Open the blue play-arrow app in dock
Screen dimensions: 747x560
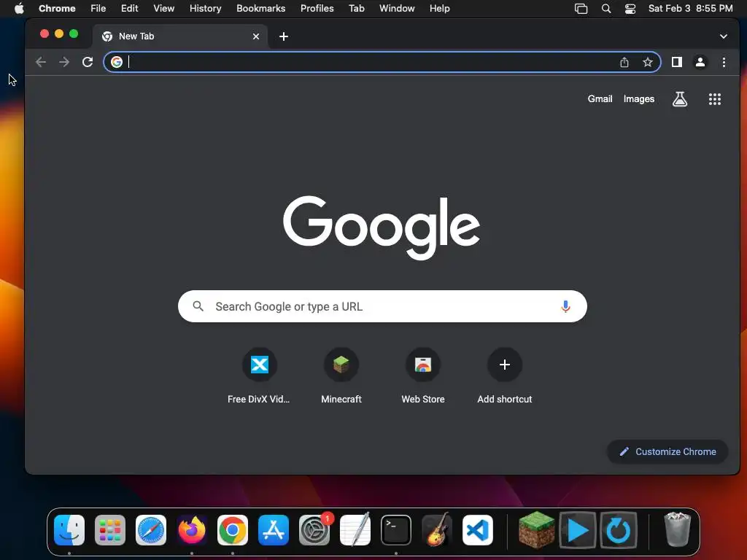click(x=578, y=530)
